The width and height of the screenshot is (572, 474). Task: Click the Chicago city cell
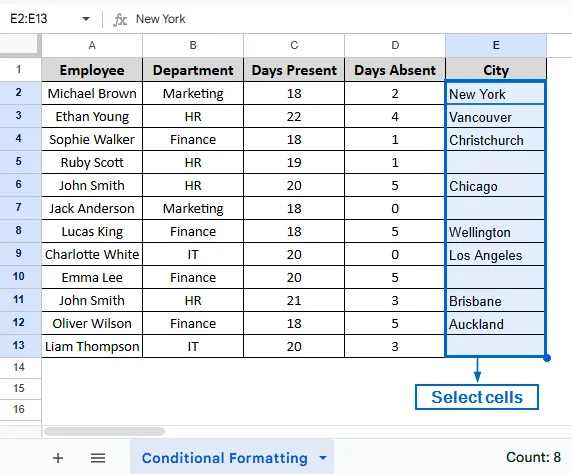tap(495, 185)
